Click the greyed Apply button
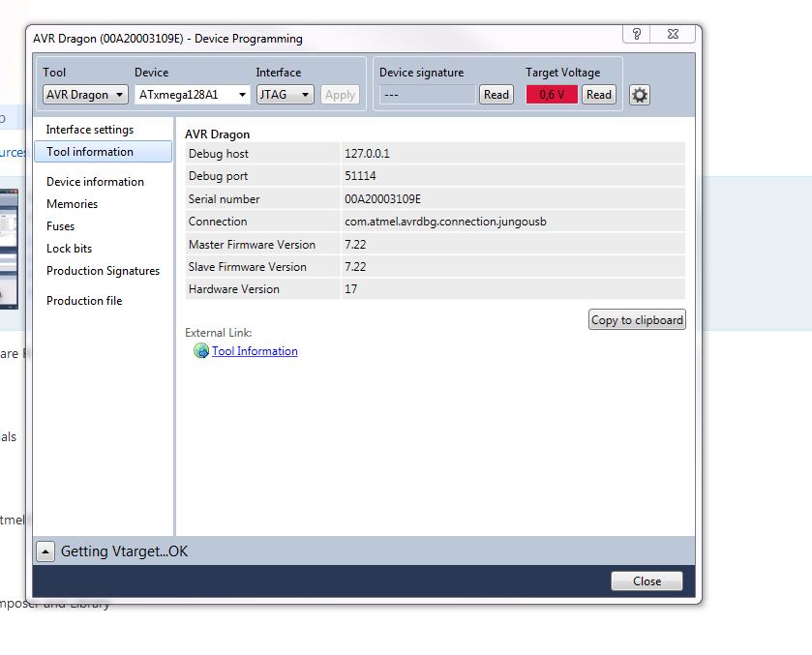This screenshot has height=655, width=812. click(x=341, y=95)
